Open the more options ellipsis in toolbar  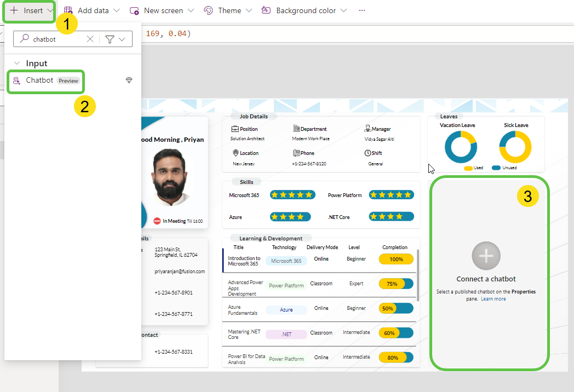361,10
